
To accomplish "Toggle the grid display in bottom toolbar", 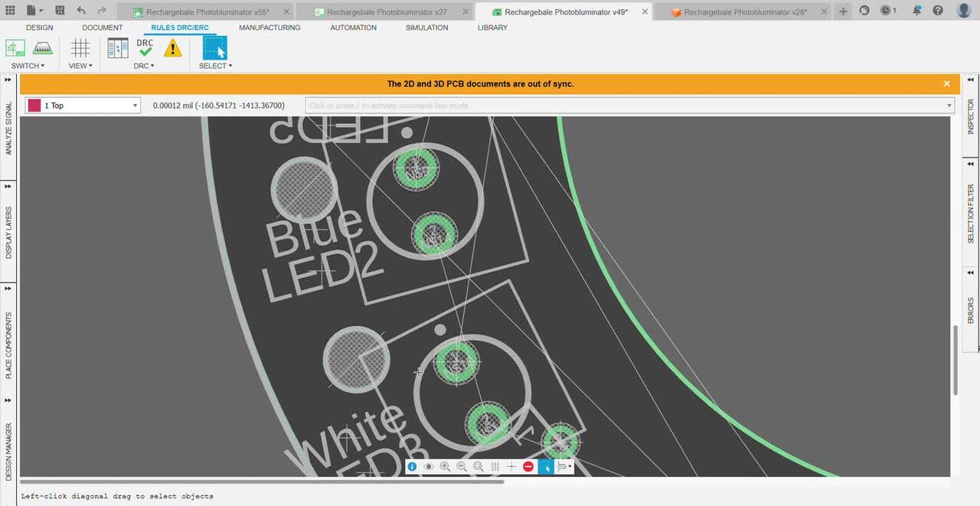I will [495, 466].
